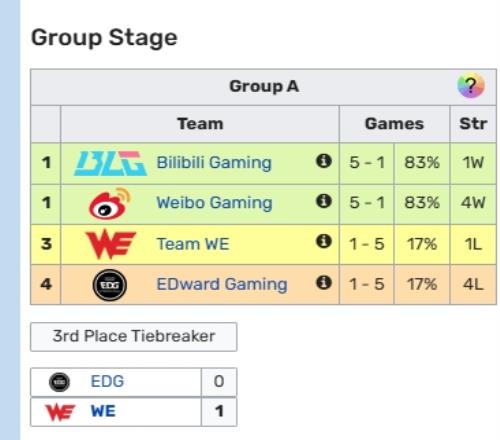This screenshot has height=440, width=500.
Task: Open the Team WE link
Action: [x=193, y=244]
